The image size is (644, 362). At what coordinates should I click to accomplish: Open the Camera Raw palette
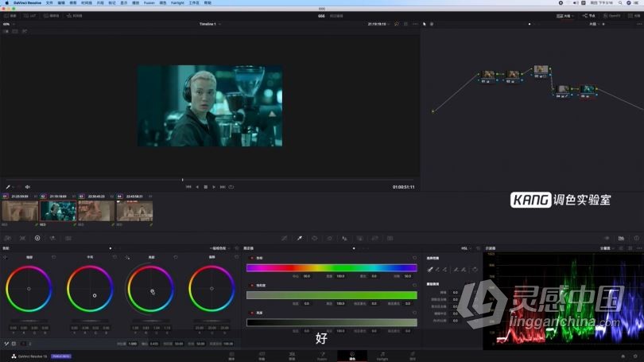point(7,239)
